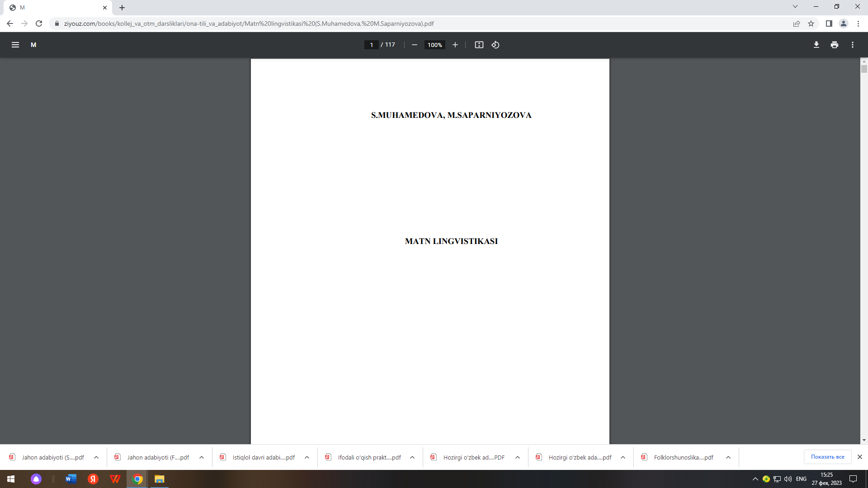868x488 pixels.
Task: Print the PDF document
Action: [x=834, y=45]
